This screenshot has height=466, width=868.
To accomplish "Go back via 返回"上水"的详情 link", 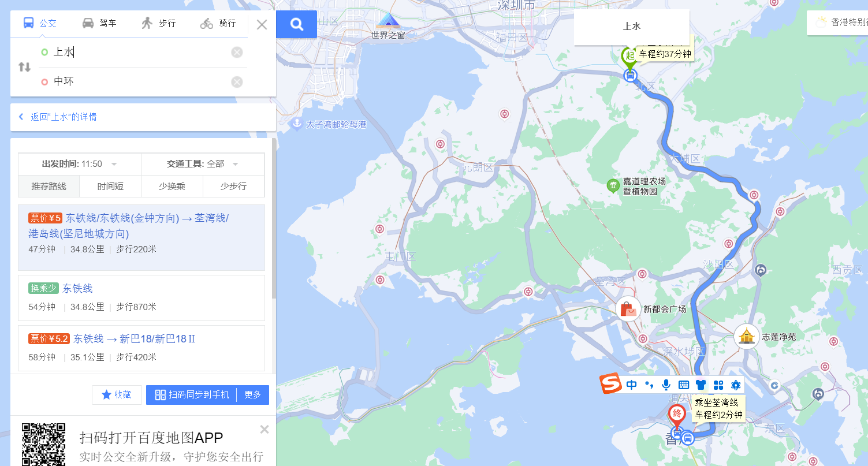I will click(64, 117).
